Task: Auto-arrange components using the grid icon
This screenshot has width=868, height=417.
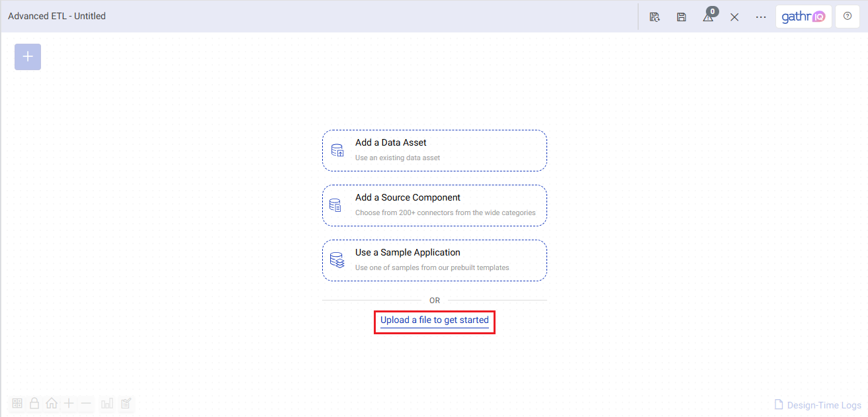Action: click(x=17, y=403)
